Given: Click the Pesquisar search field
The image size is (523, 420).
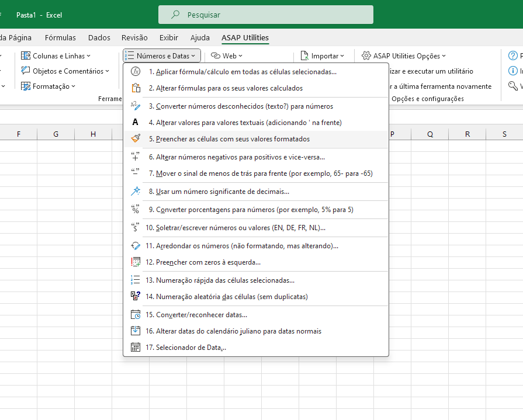Looking at the screenshot, I should 266,15.
